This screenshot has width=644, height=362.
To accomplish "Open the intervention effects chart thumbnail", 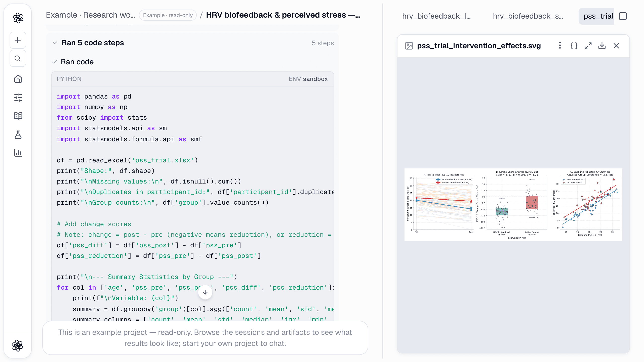I will point(513,205).
